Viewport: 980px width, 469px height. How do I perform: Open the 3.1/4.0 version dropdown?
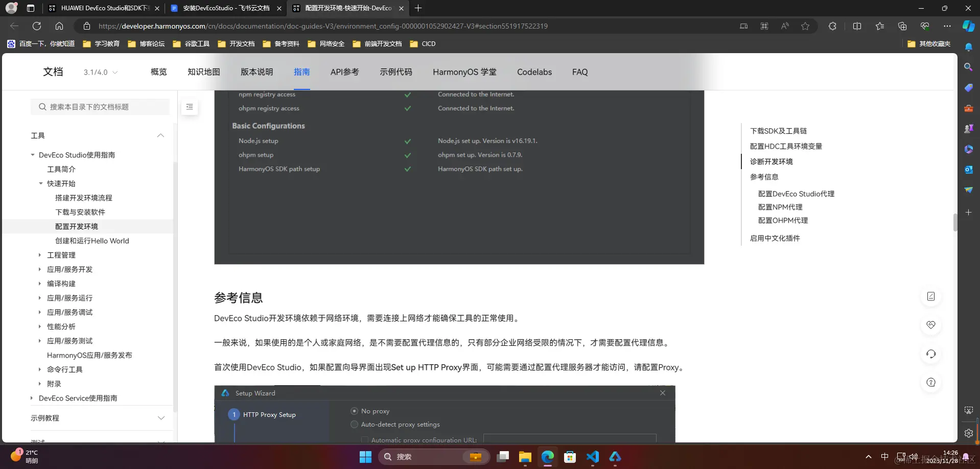click(x=100, y=72)
